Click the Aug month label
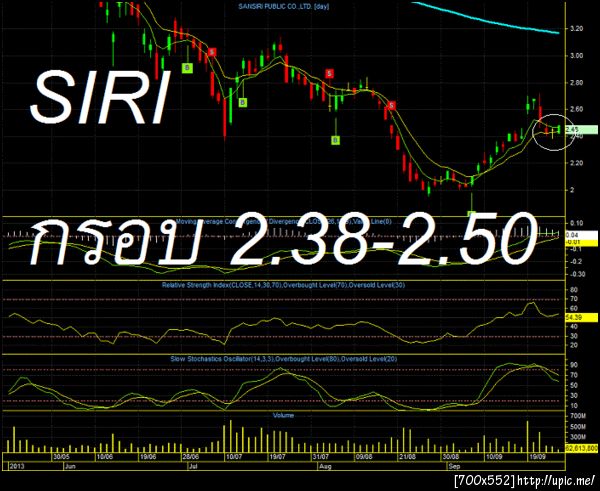Image resolution: width=600 pixels, height=491 pixels. pos(325,467)
